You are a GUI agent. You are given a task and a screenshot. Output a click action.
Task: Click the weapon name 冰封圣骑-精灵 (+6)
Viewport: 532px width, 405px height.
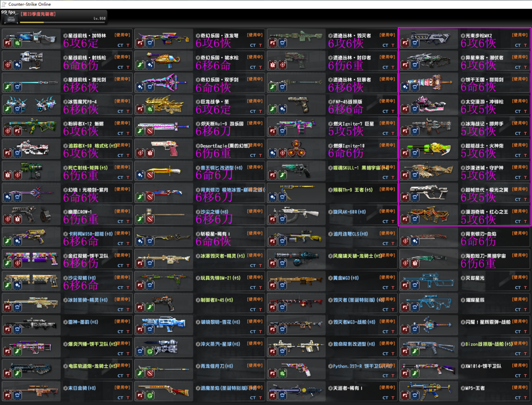pyautogui.click(x=88, y=300)
